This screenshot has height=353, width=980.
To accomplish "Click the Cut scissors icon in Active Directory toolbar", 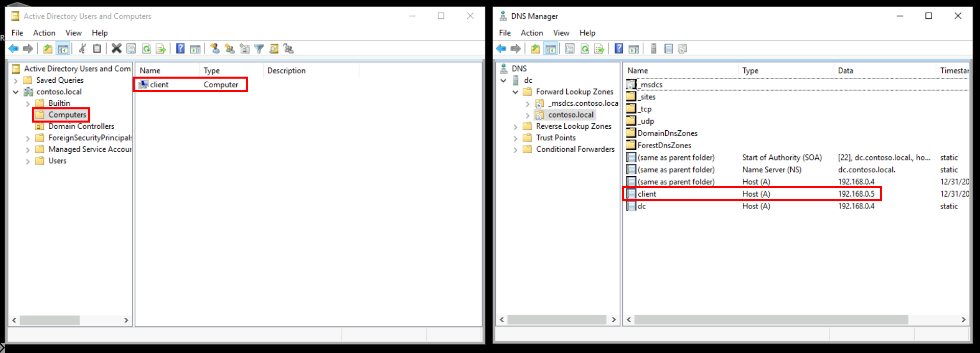I will (x=82, y=49).
